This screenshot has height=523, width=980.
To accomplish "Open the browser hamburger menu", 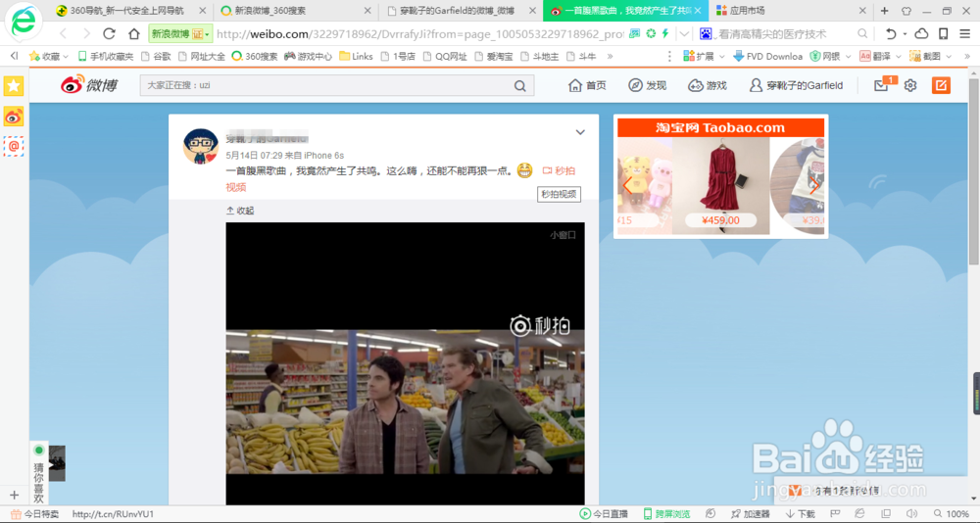I will click(x=964, y=33).
